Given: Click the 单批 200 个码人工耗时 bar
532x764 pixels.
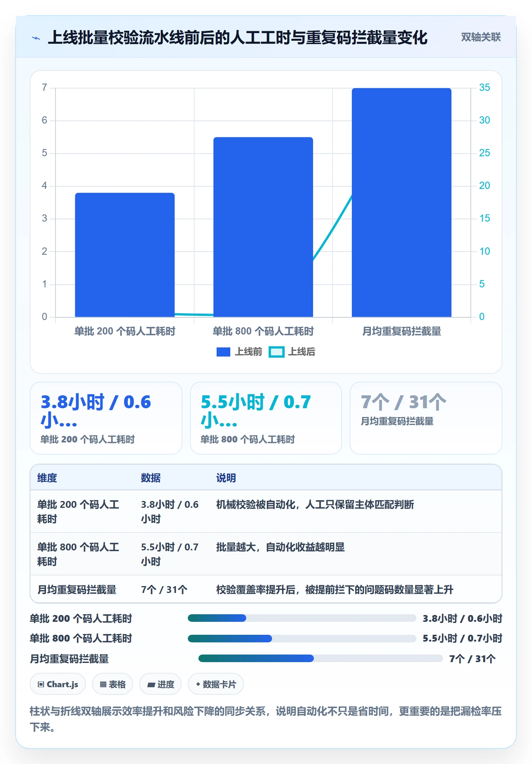Looking at the screenshot, I should click(x=125, y=255).
